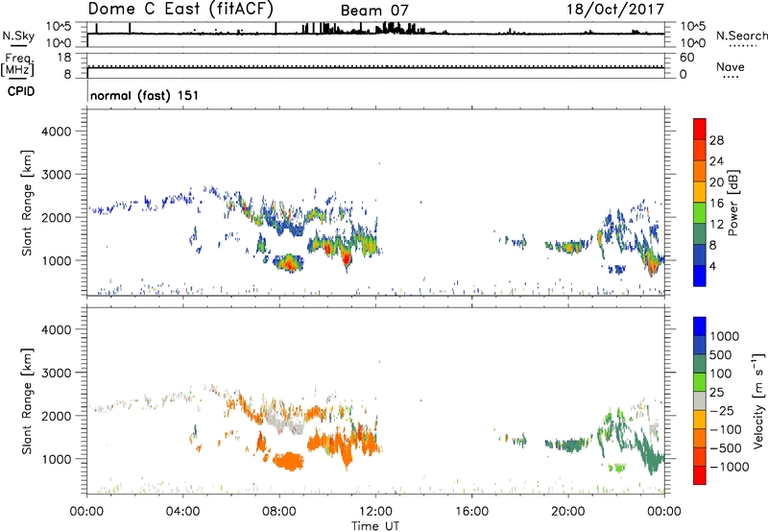This screenshot has width=768, height=532.
Task: Click the 2000 tick on velocity panel
Action: [x=57, y=416]
